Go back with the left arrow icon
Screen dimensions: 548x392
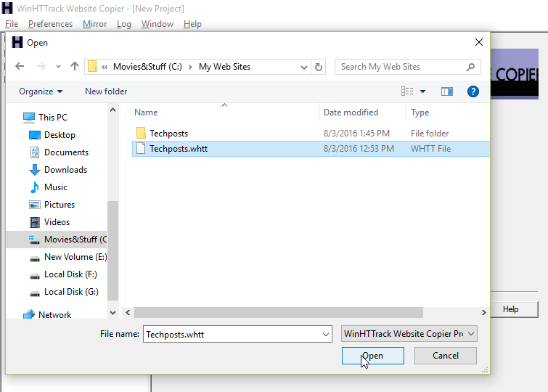point(20,67)
